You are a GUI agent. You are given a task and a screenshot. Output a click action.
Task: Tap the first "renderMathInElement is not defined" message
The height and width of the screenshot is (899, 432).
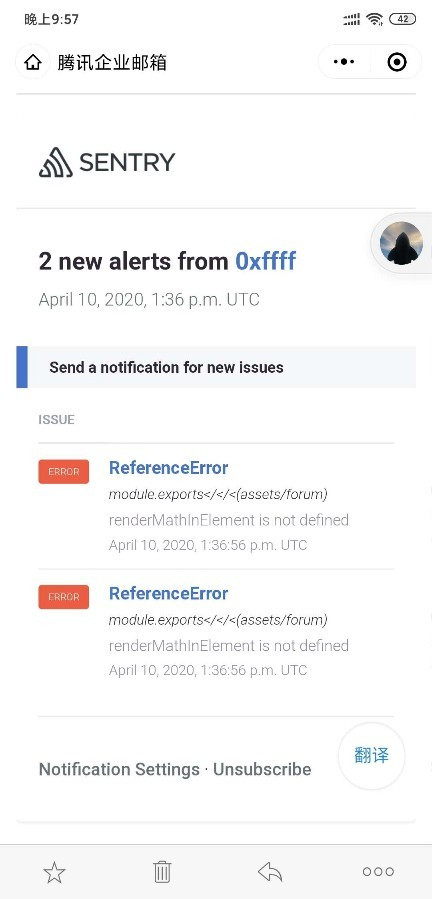click(x=229, y=520)
